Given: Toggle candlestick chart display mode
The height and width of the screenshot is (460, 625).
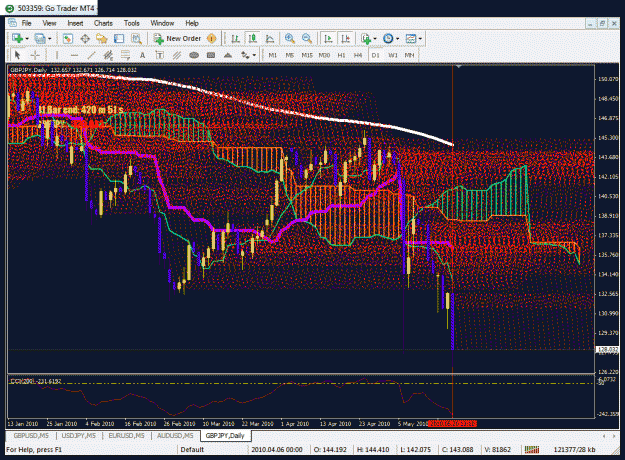Looking at the screenshot, I should tap(252, 38).
